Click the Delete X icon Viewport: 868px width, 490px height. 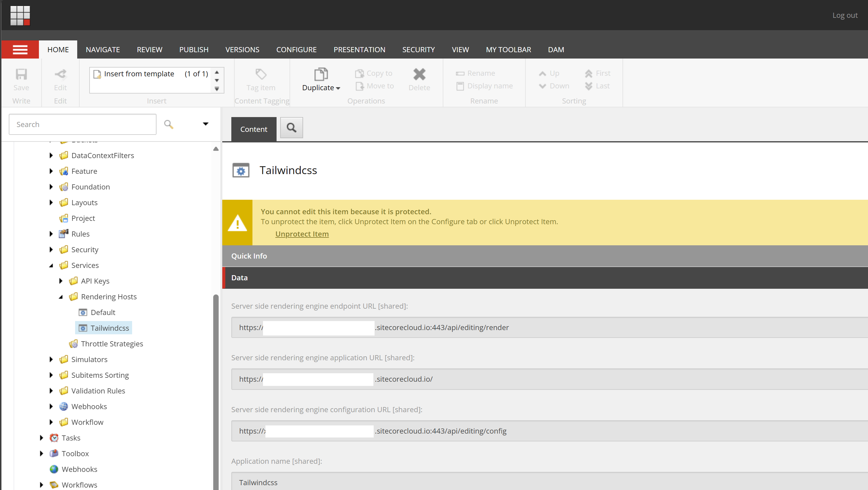419,74
